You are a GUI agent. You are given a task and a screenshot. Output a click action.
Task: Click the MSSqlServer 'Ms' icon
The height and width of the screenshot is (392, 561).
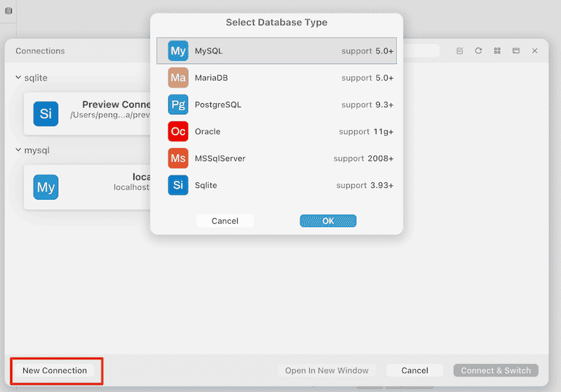[178, 158]
